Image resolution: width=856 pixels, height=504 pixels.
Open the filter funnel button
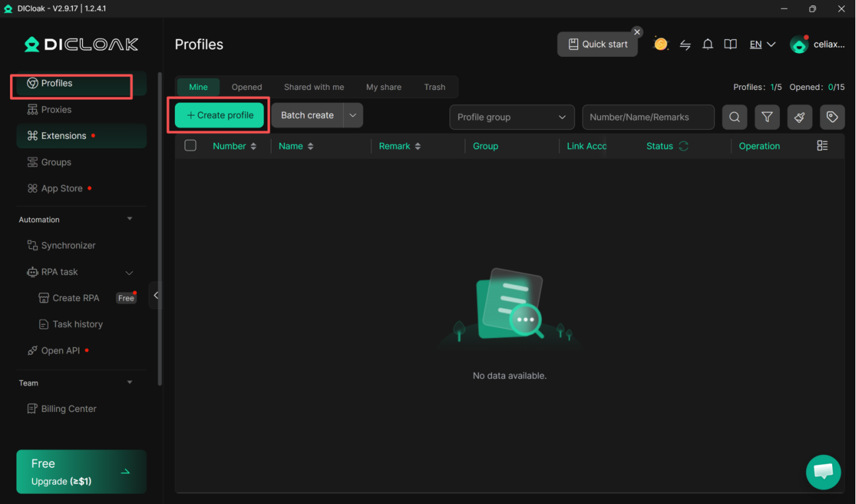[767, 117]
